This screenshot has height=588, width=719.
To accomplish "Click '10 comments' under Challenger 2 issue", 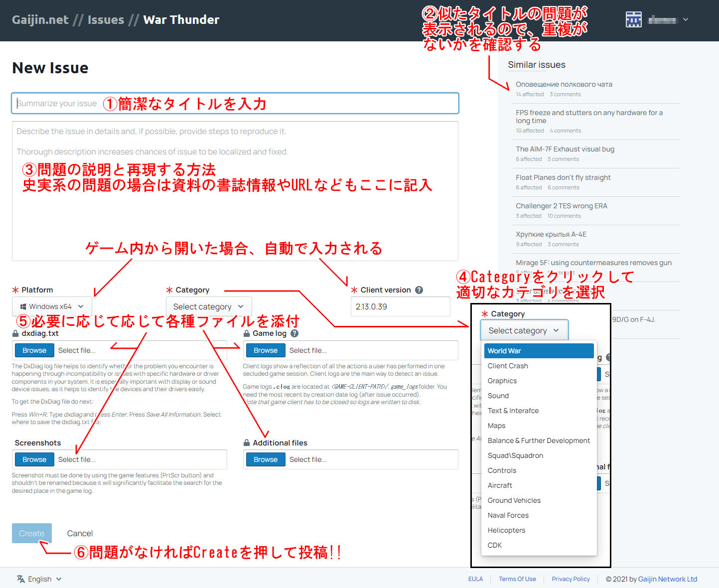I will 564,216.
